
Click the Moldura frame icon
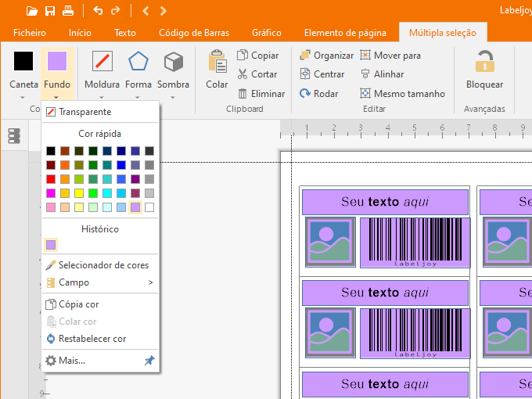click(x=102, y=61)
